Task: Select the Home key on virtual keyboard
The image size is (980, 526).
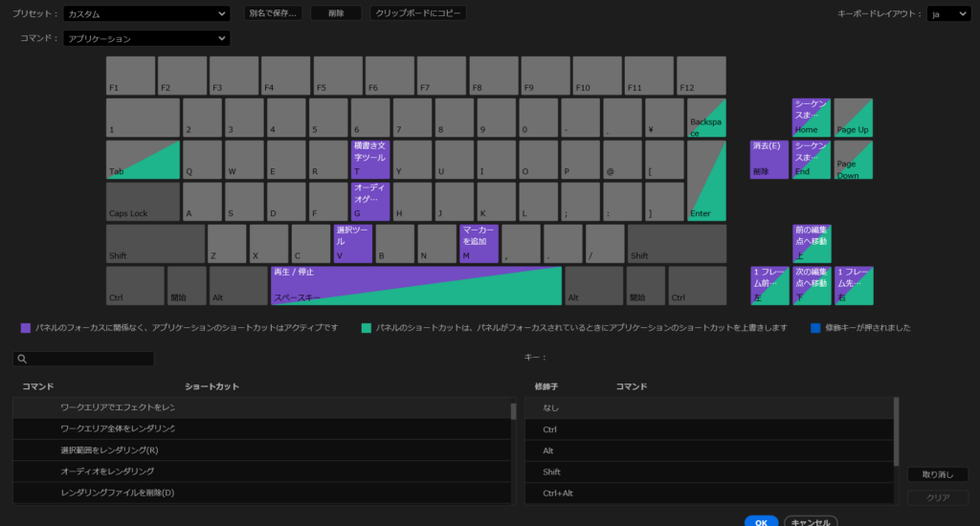Action: coord(812,118)
